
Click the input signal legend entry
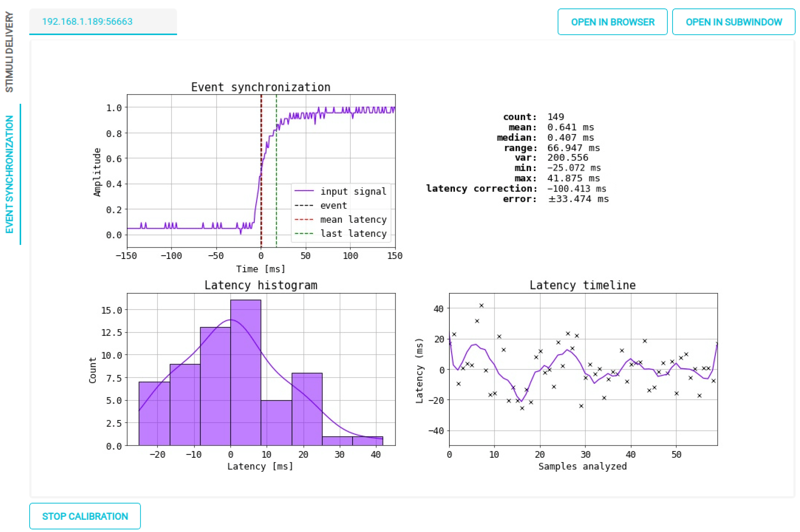(x=353, y=191)
